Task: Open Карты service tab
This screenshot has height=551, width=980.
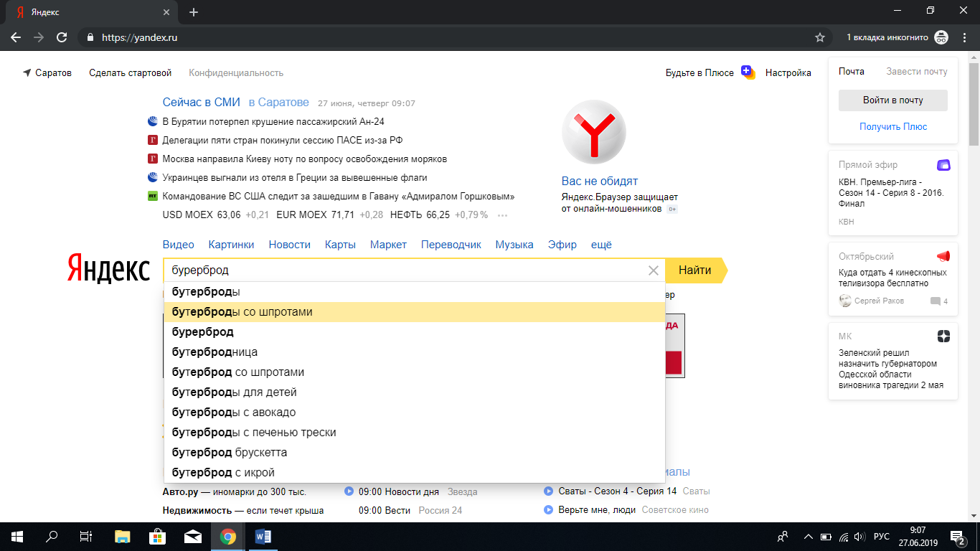Action: pos(340,245)
